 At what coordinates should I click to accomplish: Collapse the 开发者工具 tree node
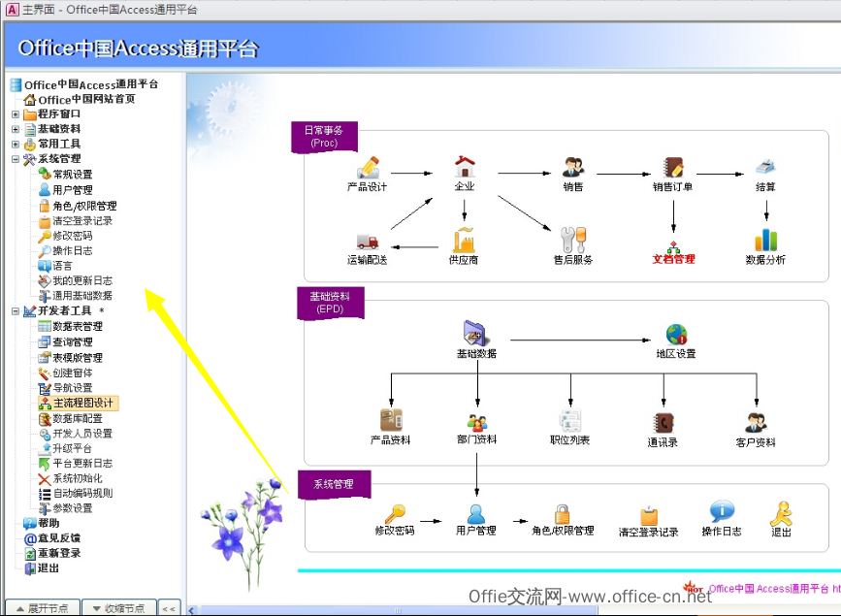pos(16,311)
